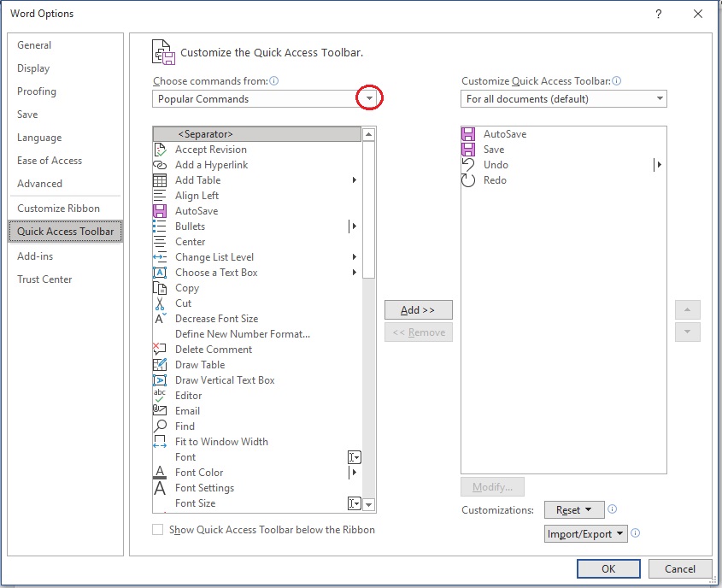This screenshot has height=588, width=722.
Task: Click the Add a Hyperlink chain icon
Action: pyautogui.click(x=160, y=165)
